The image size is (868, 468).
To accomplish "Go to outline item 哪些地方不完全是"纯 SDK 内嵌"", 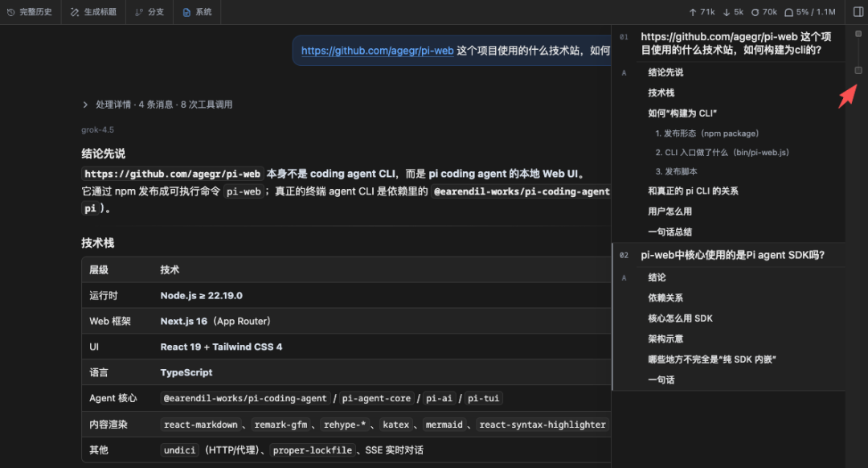I will click(712, 359).
